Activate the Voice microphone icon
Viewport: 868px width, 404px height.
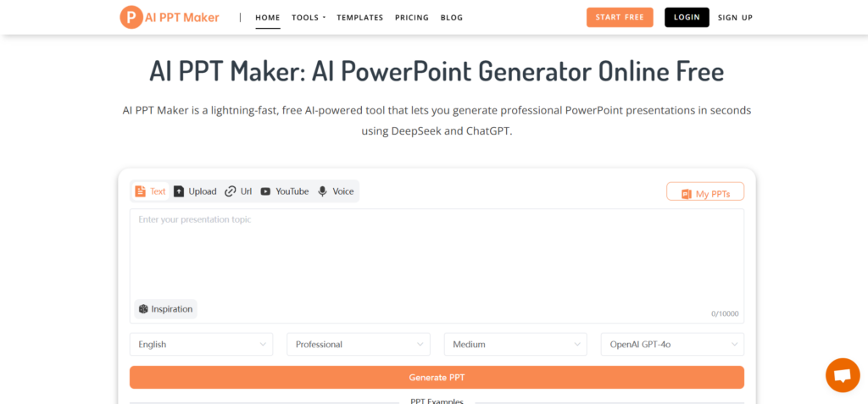coord(322,191)
